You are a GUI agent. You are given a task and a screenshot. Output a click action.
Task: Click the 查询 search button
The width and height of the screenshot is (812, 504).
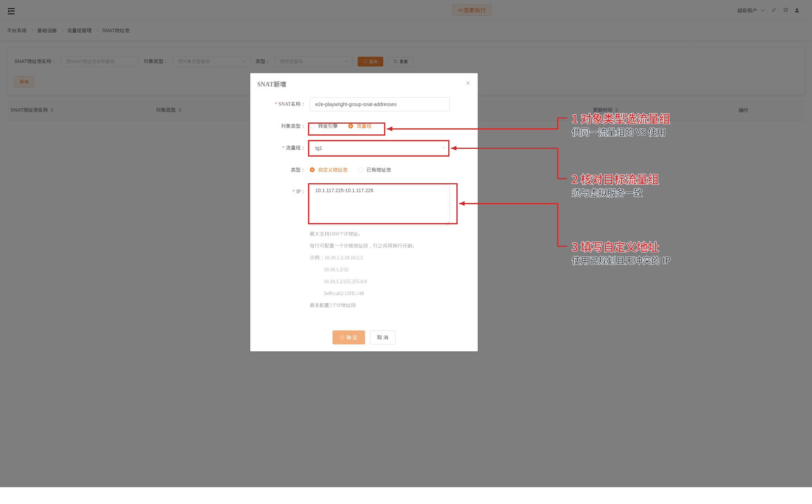(x=370, y=61)
